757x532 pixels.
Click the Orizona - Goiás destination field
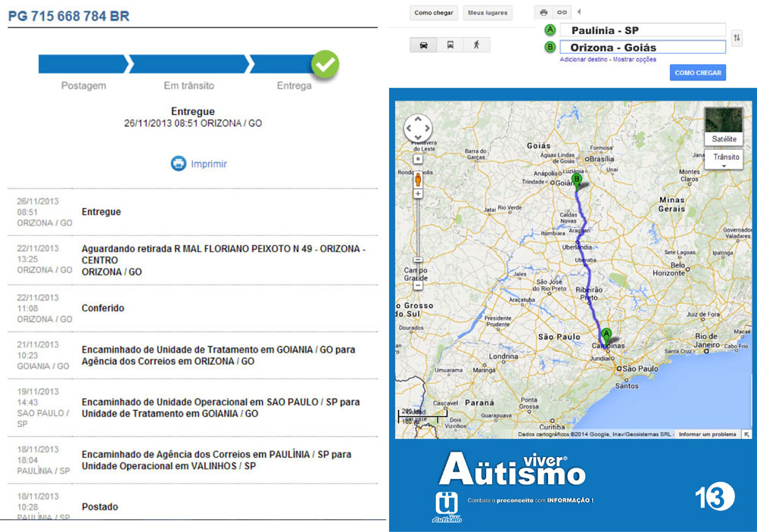[x=642, y=47]
